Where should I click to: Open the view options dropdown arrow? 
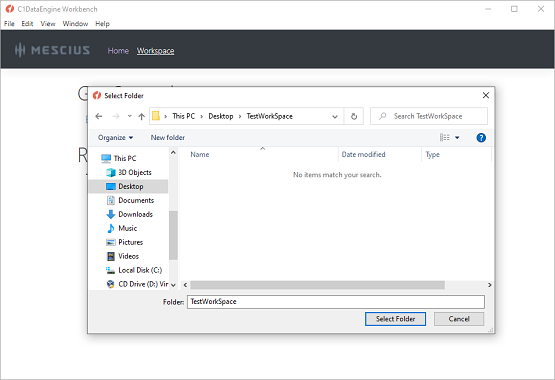457,138
